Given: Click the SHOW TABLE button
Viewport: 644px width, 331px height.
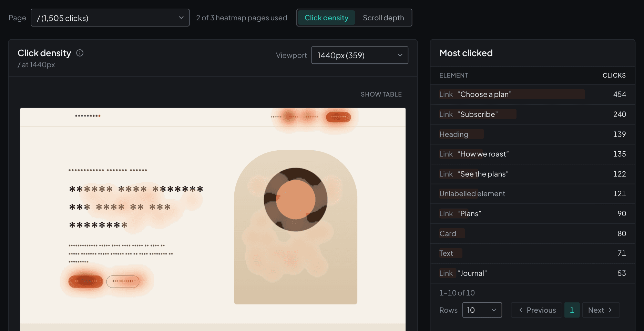Looking at the screenshot, I should click(x=381, y=94).
